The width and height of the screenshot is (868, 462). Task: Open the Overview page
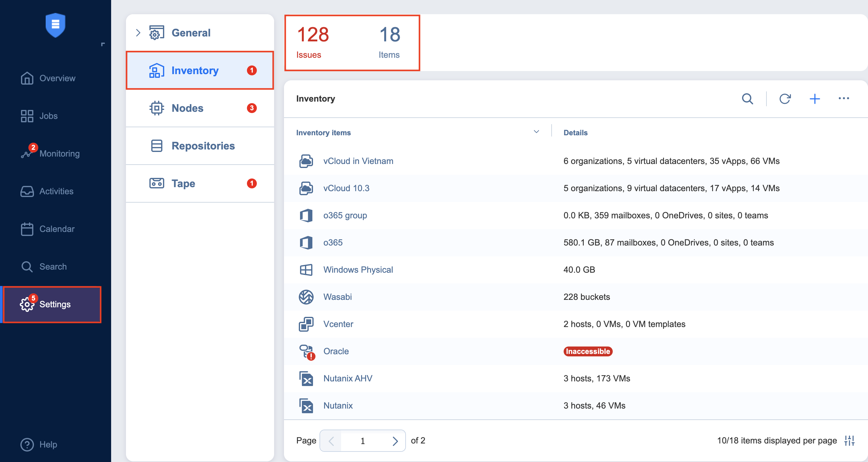(x=48, y=78)
